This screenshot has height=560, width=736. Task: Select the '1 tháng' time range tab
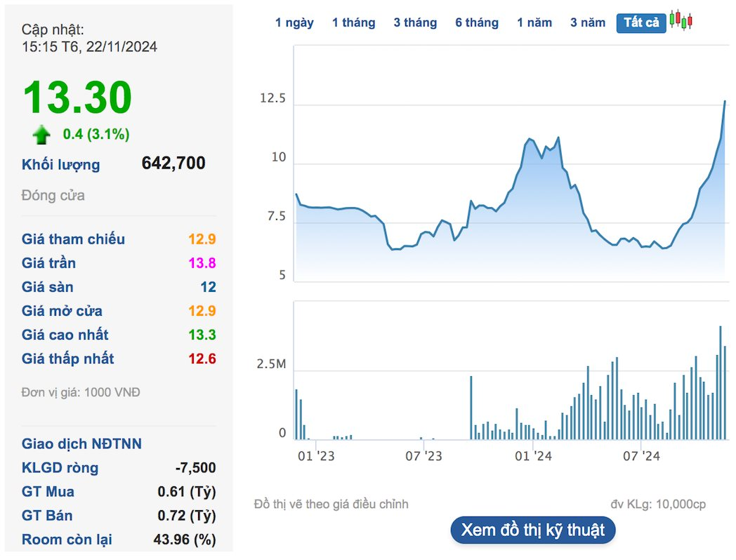[x=354, y=22]
